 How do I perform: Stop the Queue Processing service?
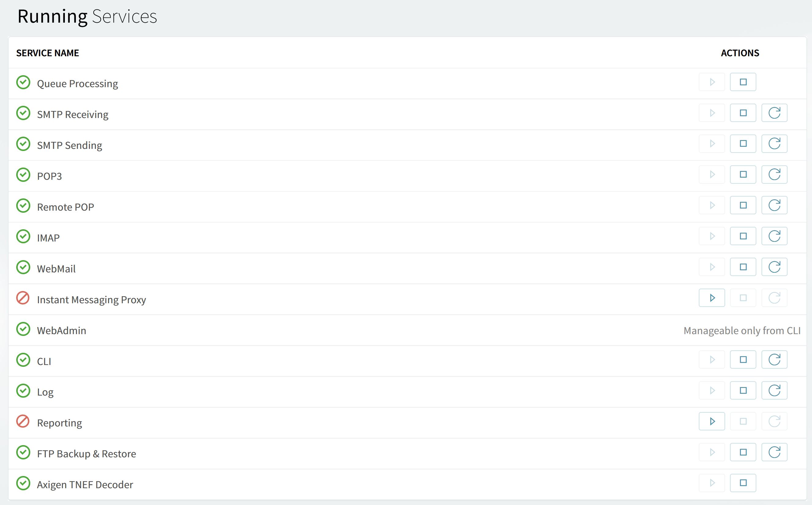pos(743,82)
